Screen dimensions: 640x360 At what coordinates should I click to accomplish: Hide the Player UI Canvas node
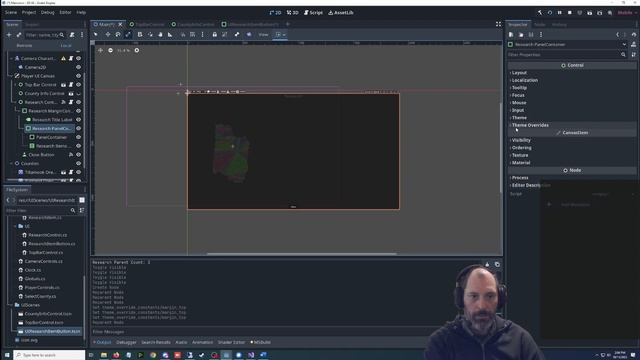pos(78,76)
